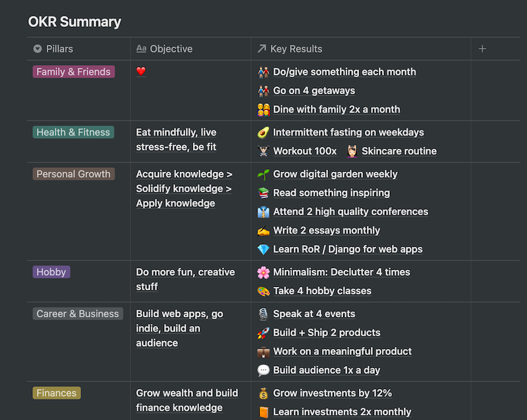Open 'Take 4 hobby classes' key result
Viewport: 527px width, 420px height.
(322, 291)
